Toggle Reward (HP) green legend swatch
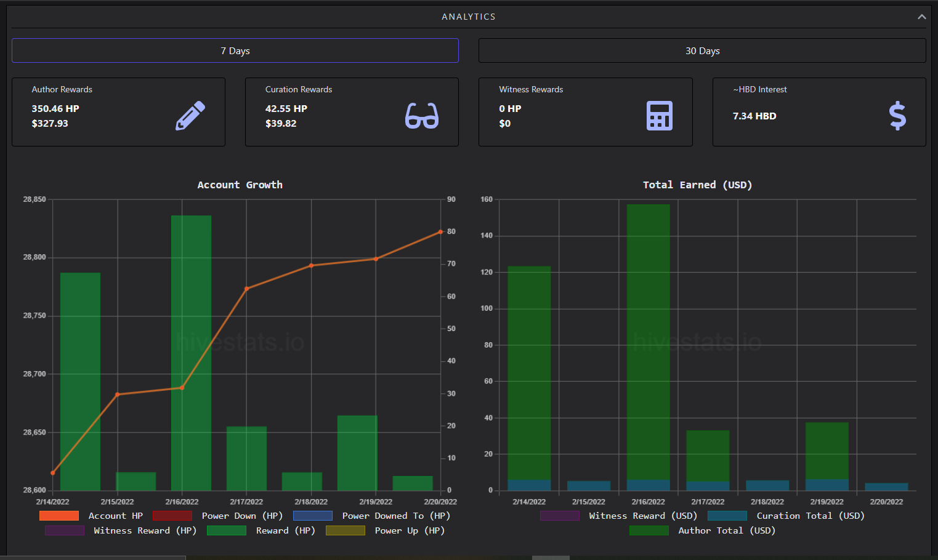Screen dimensions: 938x560 [227, 530]
